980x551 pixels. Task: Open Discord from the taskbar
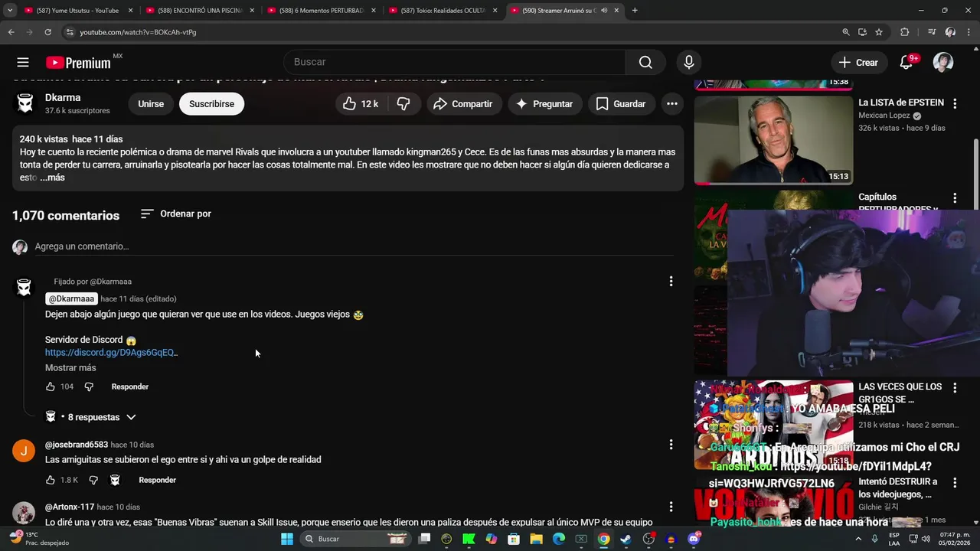[x=694, y=539]
